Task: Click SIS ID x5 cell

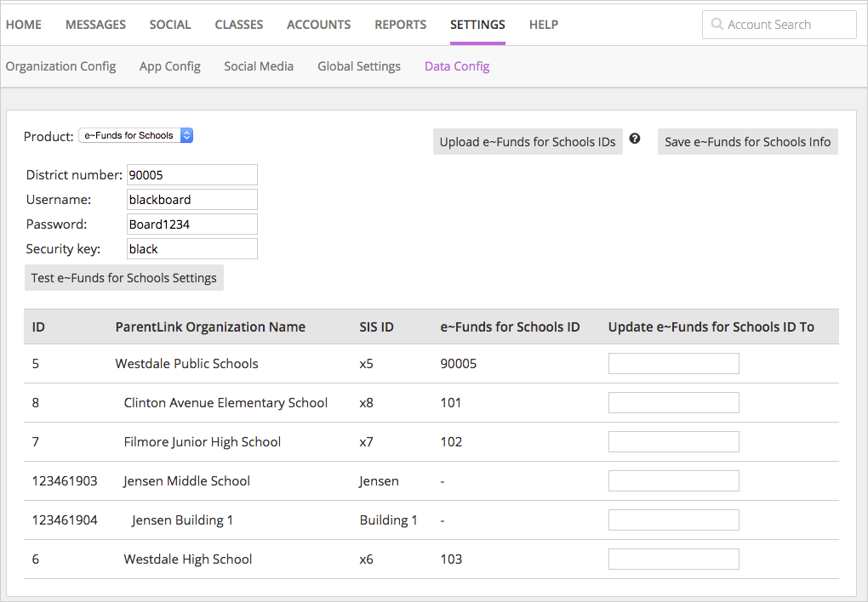Action: [366, 364]
